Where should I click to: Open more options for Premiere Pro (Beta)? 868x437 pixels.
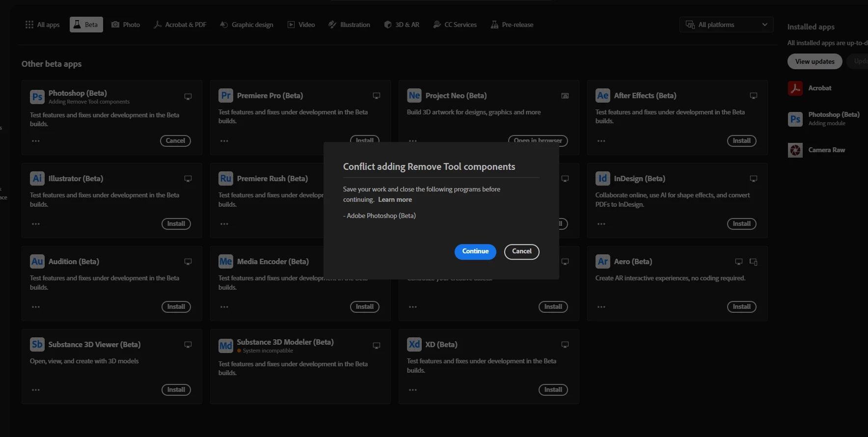click(224, 141)
